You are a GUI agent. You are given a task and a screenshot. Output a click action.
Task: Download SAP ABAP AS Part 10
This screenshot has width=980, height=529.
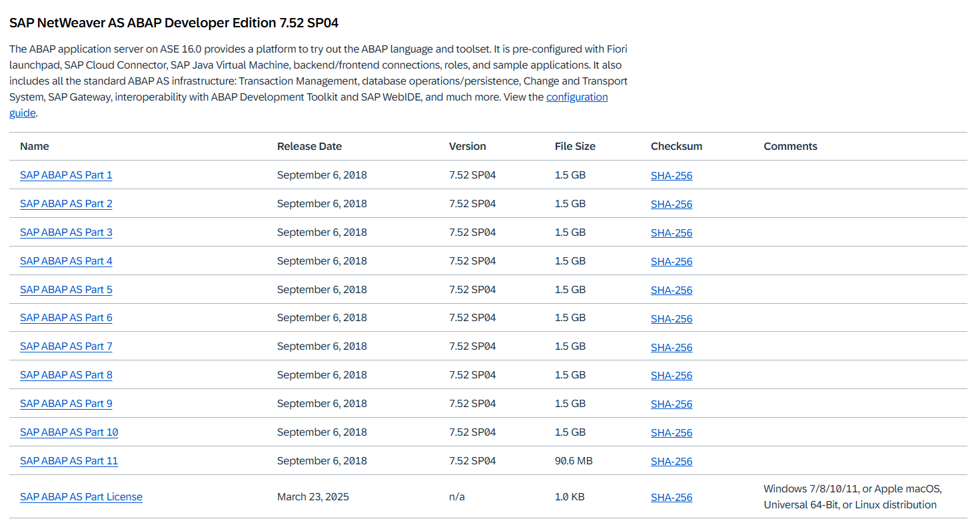coord(69,432)
